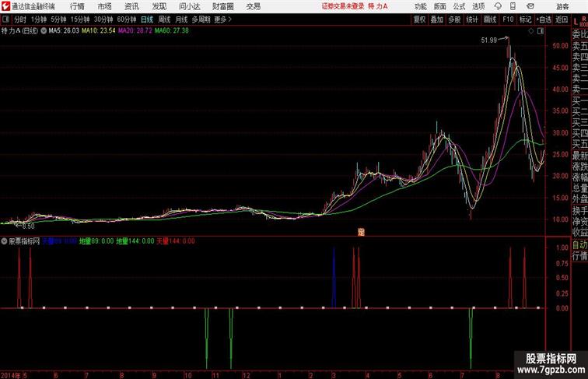This screenshot has width=588, height=379.
Task: Click the 统计 statistics button
Action: pyautogui.click(x=472, y=19)
